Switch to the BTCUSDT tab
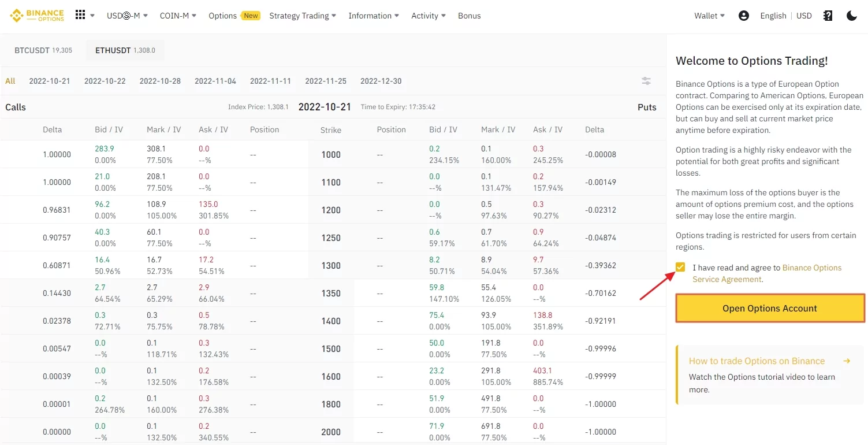The height and width of the screenshot is (445, 868). point(43,50)
